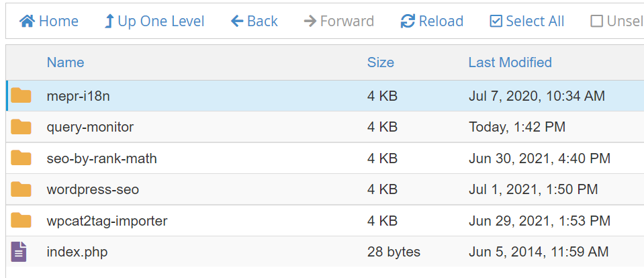Click the seo-by-rank-math folder icon
This screenshot has width=644, height=278.
(x=21, y=158)
